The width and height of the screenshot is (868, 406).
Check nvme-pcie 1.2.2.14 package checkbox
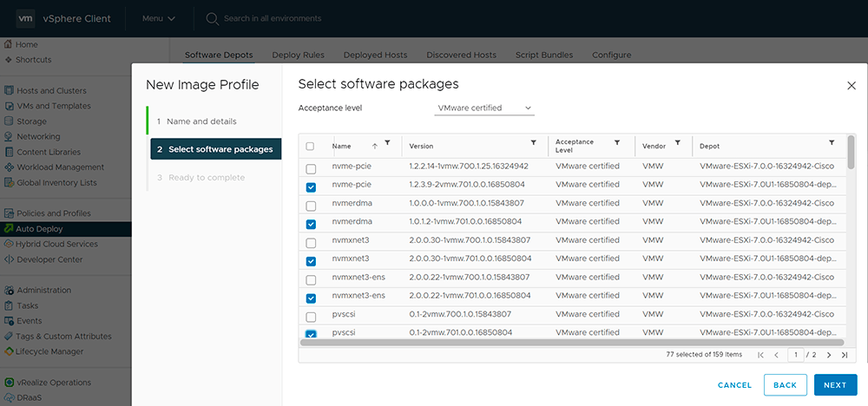pos(311,168)
